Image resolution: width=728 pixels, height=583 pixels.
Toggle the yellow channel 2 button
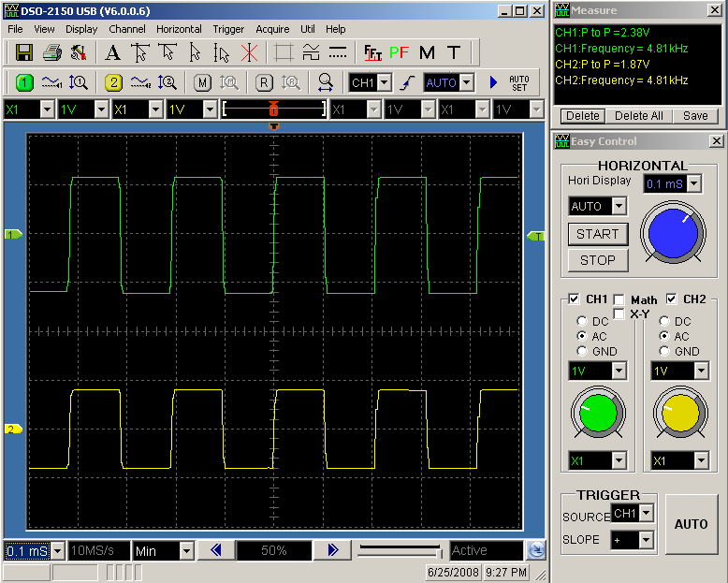tap(113, 82)
